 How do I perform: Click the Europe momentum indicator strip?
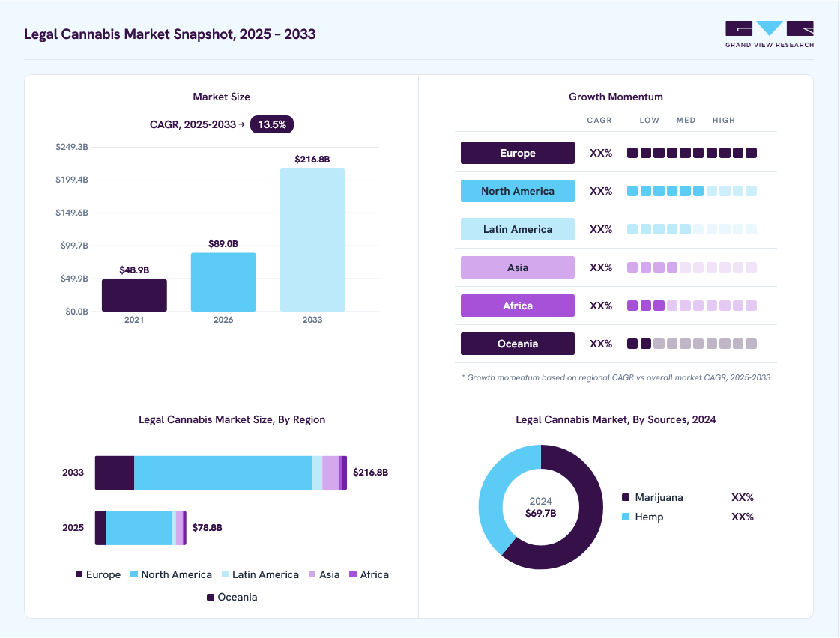pos(692,153)
